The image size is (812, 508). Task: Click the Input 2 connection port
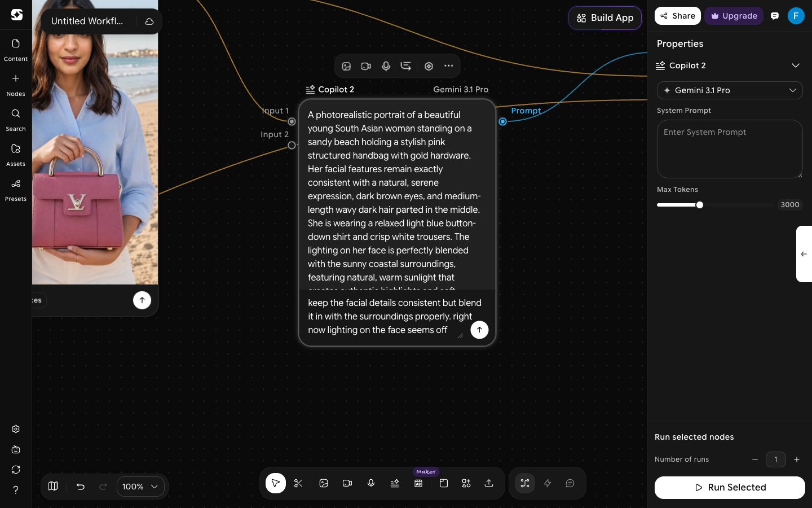292,145
